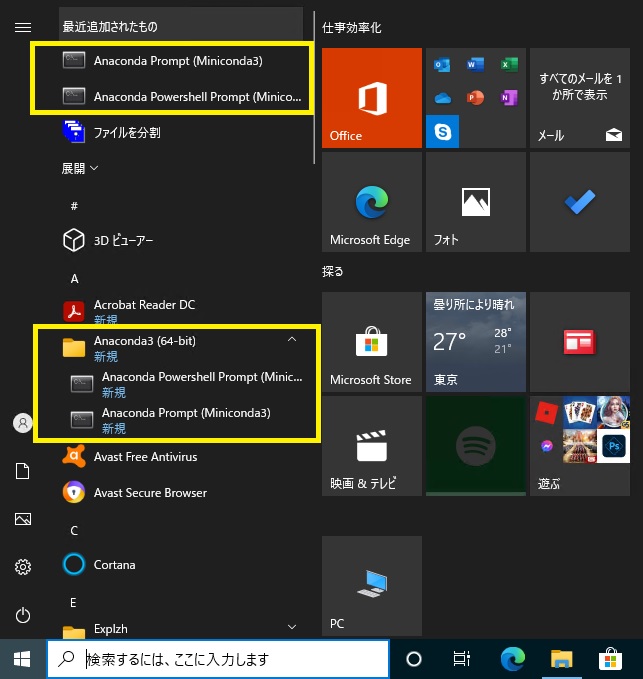643x679 pixels.
Task: Expand the Explzh folder
Action: 182,629
